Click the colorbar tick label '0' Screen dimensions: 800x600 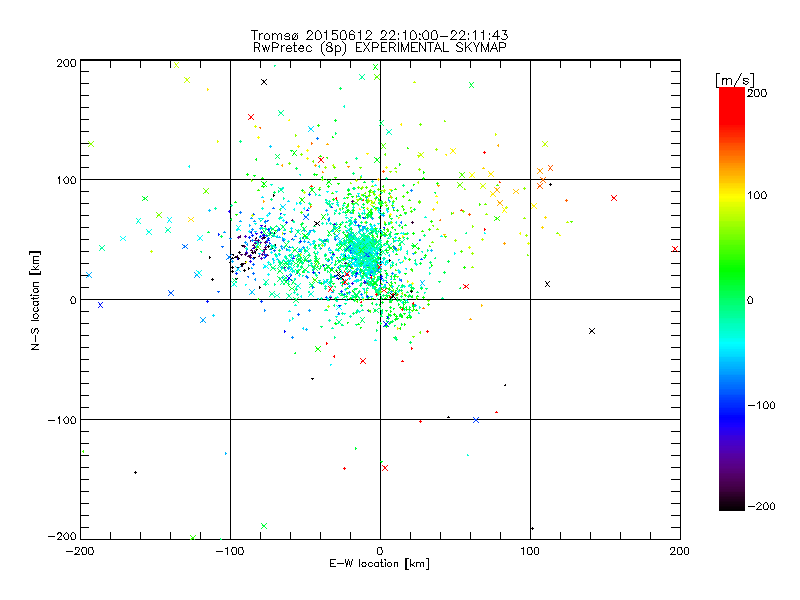750,300
